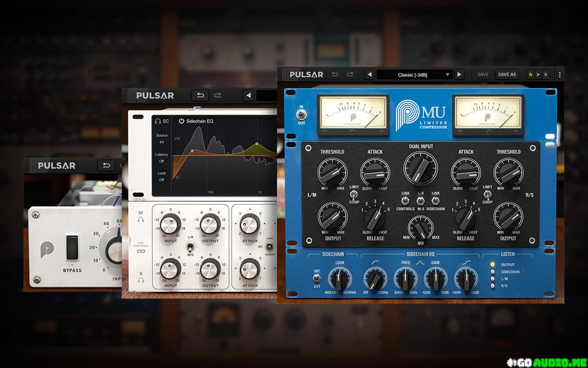Viewport: 588px width, 368px height.
Task: Solo the Side channel via S headphones icon
Action: [x=141, y=280]
